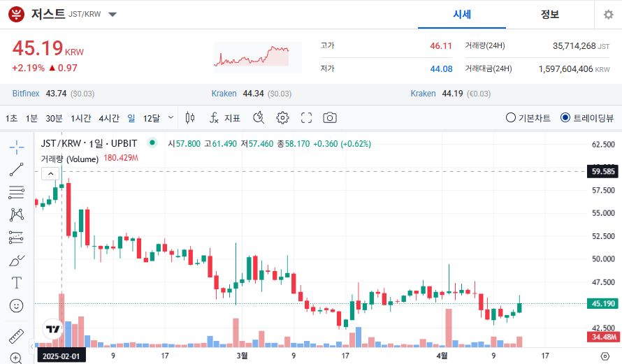This screenshot has height=364, width=622.
Task: Click the 저가 value 44.08
Action: tap(441, 69)
